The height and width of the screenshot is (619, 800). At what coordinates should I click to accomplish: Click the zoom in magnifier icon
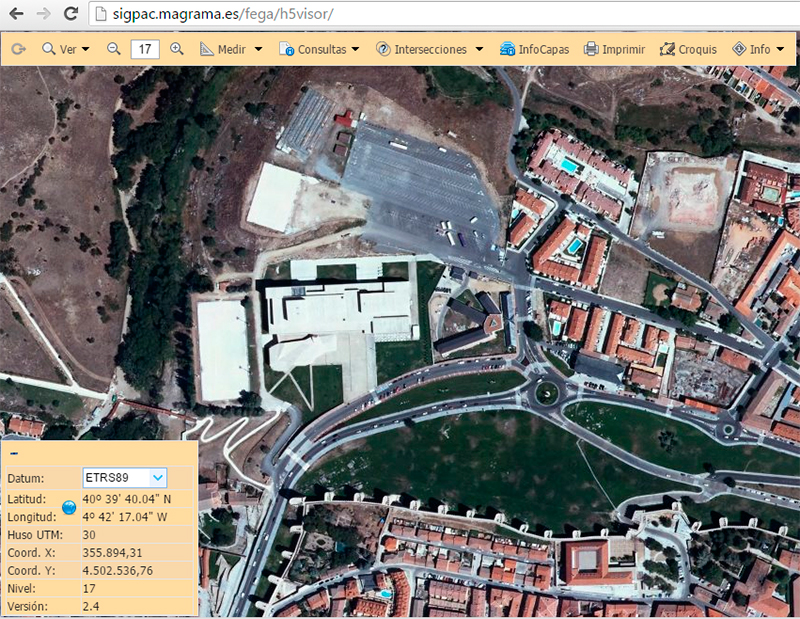coord(177,49)
